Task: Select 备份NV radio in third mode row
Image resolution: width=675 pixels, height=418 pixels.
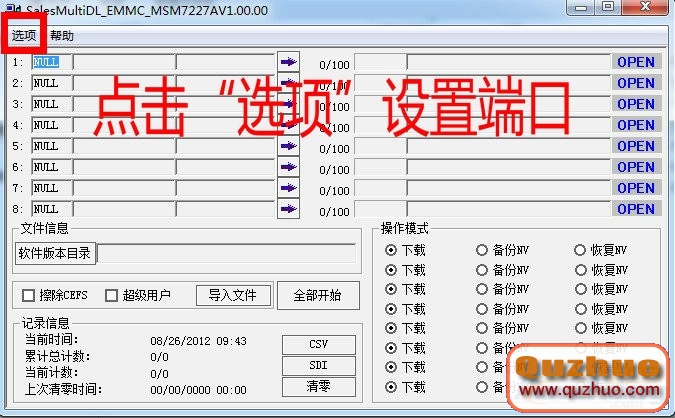Action: pyautogui.click(x=482, y=289)
